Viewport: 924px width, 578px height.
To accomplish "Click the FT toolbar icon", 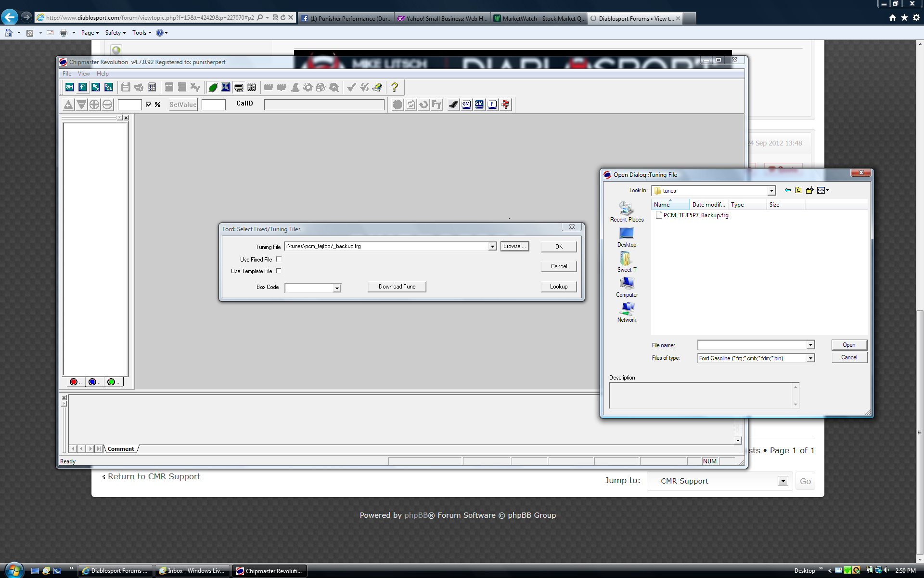I will point(436,105).
